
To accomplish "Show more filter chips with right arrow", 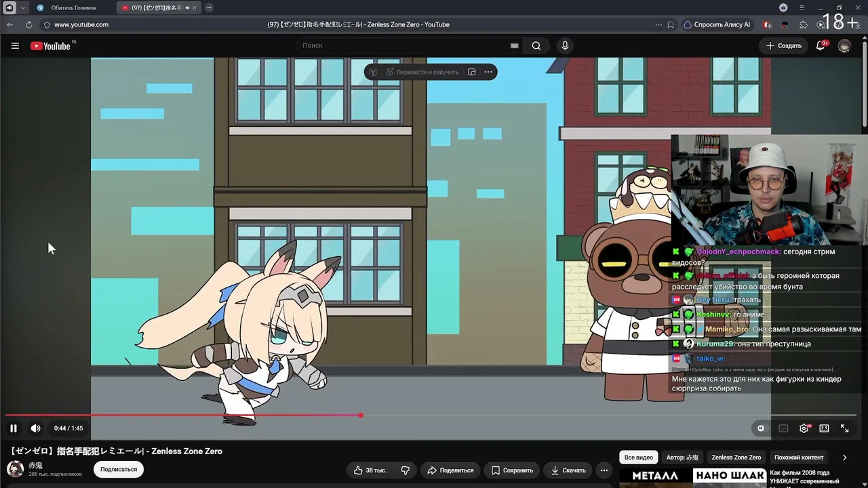I will (844, 457).
